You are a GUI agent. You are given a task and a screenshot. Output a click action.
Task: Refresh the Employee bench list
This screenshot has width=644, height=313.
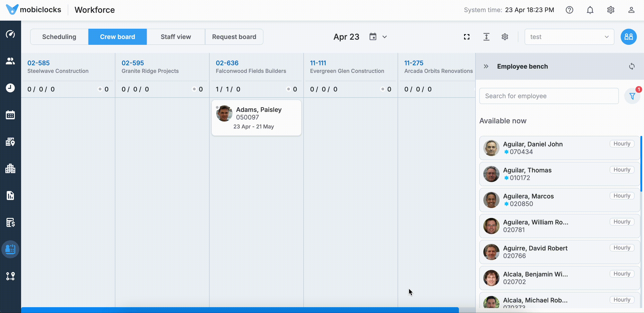[x=632, y=66]
